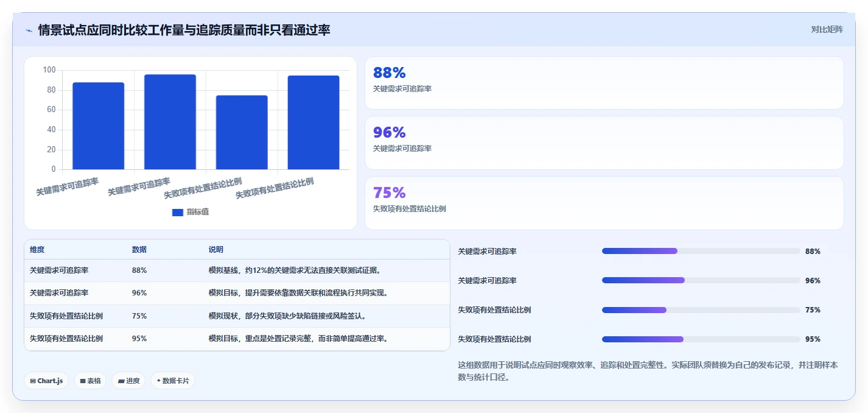
Task: Select the 88% data card
Action: click(604, 83)
